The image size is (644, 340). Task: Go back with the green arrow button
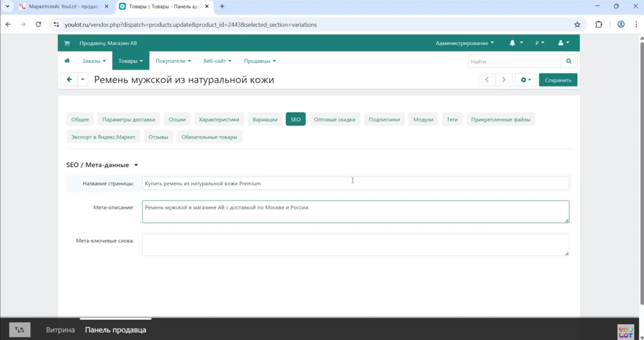tap(69, 79)
